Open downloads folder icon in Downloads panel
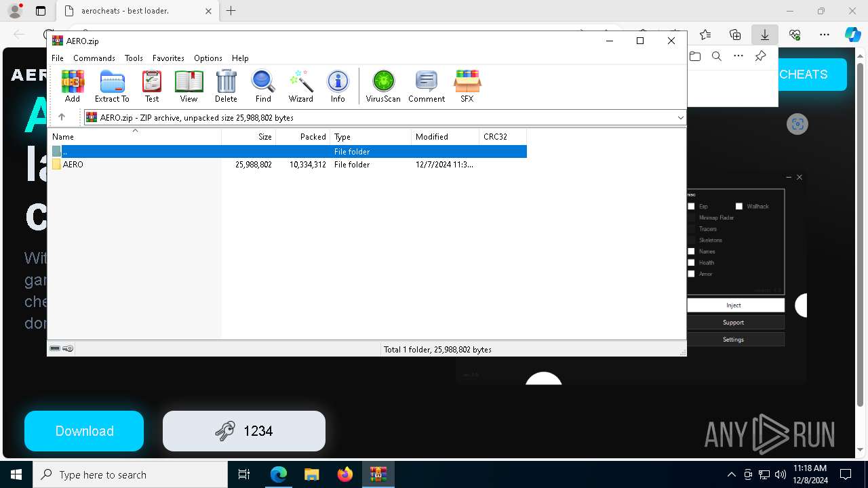 tap(695, 56)
